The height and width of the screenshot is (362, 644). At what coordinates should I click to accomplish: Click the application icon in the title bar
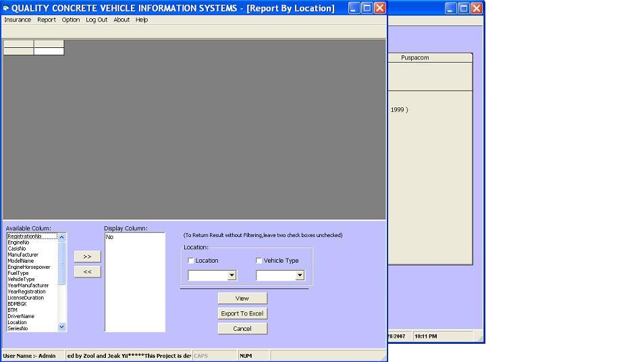(x=6, y=8)
